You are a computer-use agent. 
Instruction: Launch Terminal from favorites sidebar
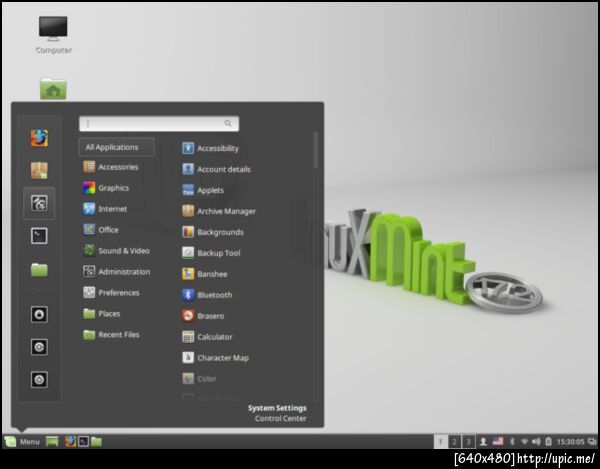tap(39, 236)
